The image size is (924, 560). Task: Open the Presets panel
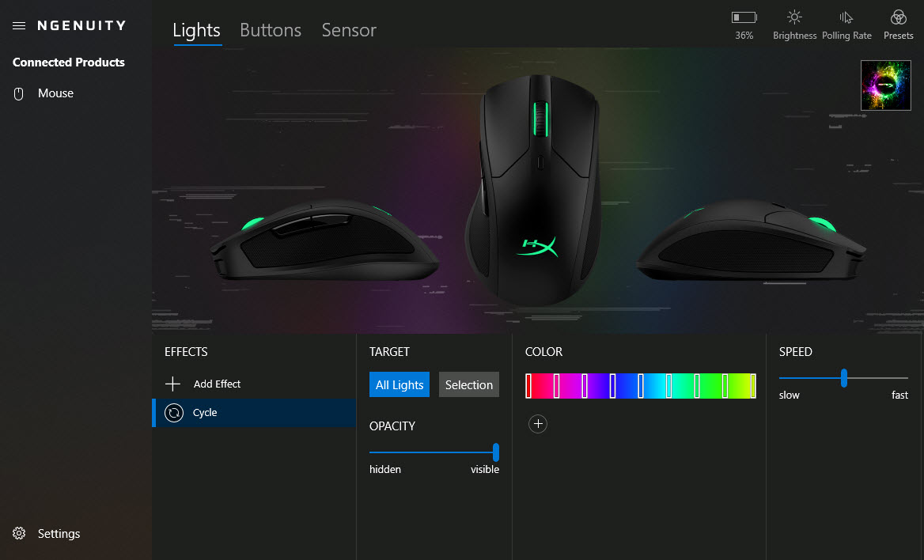click(x=898, y=25)
